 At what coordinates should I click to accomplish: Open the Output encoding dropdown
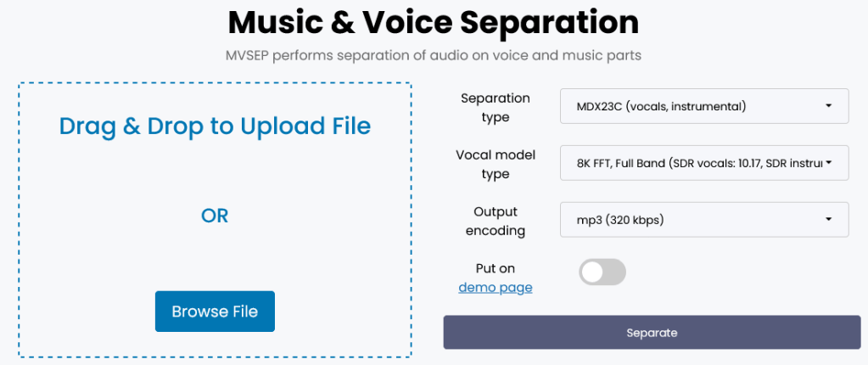(x=703, y=220)
